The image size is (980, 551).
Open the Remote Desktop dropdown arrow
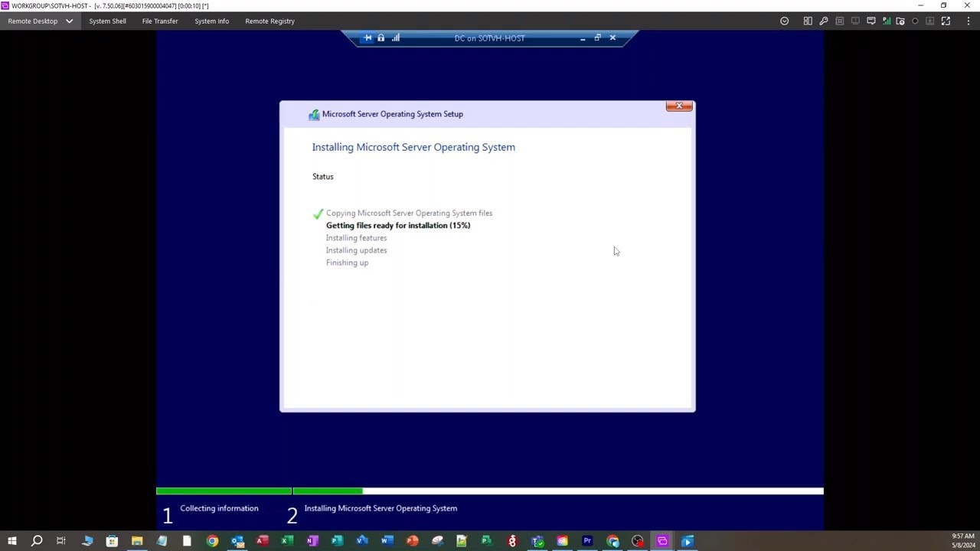pyautogui.click(x=69, y=21)
